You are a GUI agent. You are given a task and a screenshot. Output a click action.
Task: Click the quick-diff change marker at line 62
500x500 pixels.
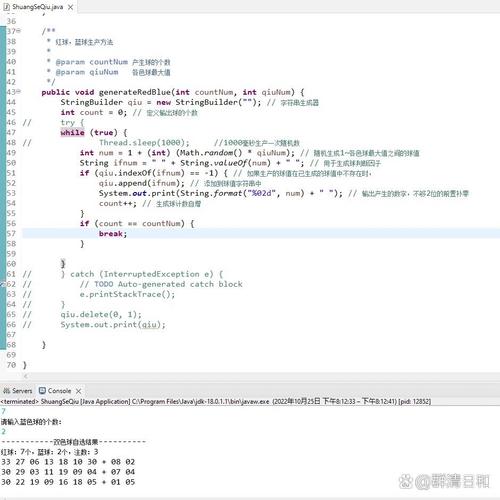[2, 284]
